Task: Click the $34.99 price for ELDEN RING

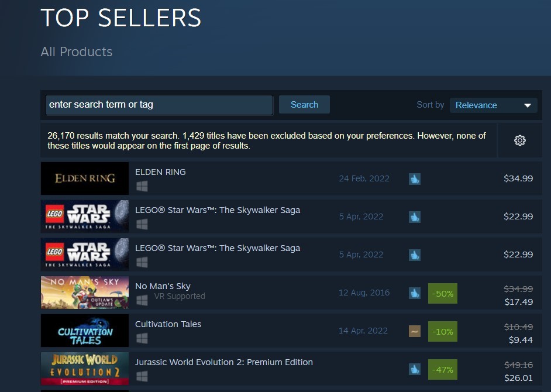Action: coord(518,178)
